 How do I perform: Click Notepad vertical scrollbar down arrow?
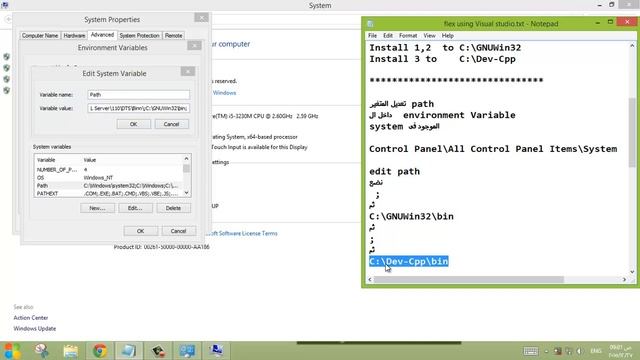coord(632,272)
